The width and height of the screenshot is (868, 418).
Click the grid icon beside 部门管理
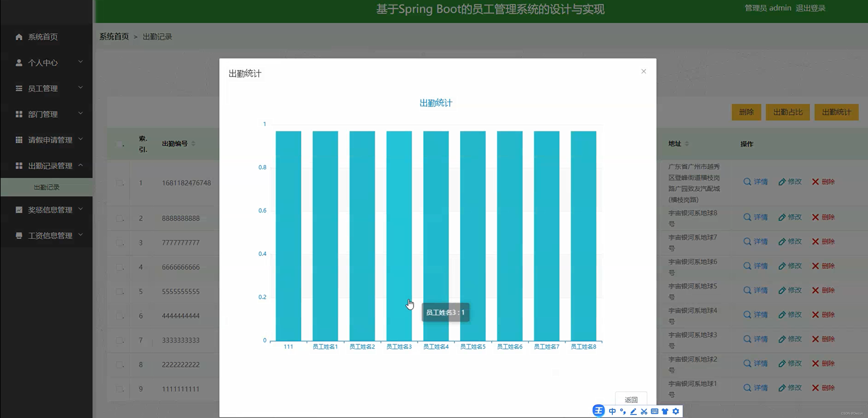[19, 114]
